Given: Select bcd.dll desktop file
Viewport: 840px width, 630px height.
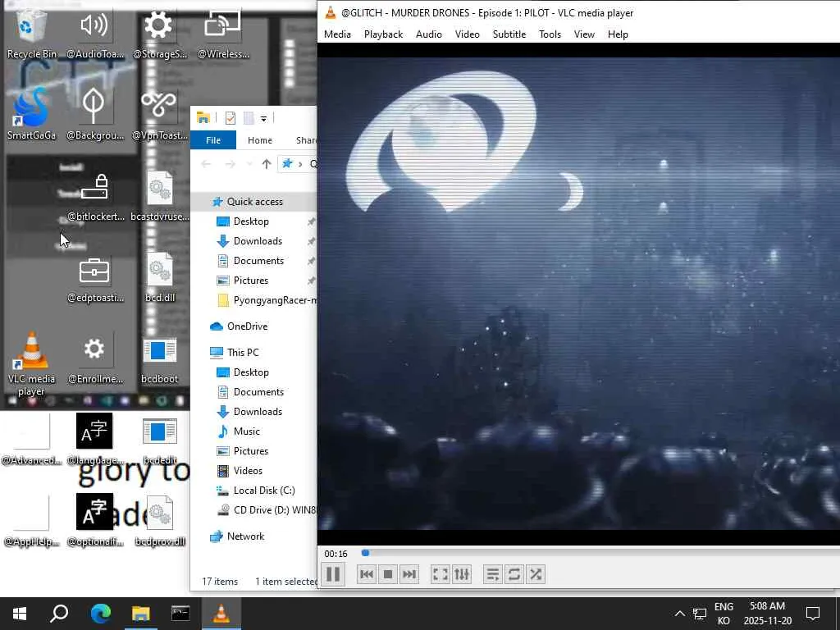Looking at the screenshot, I should 160,279.
